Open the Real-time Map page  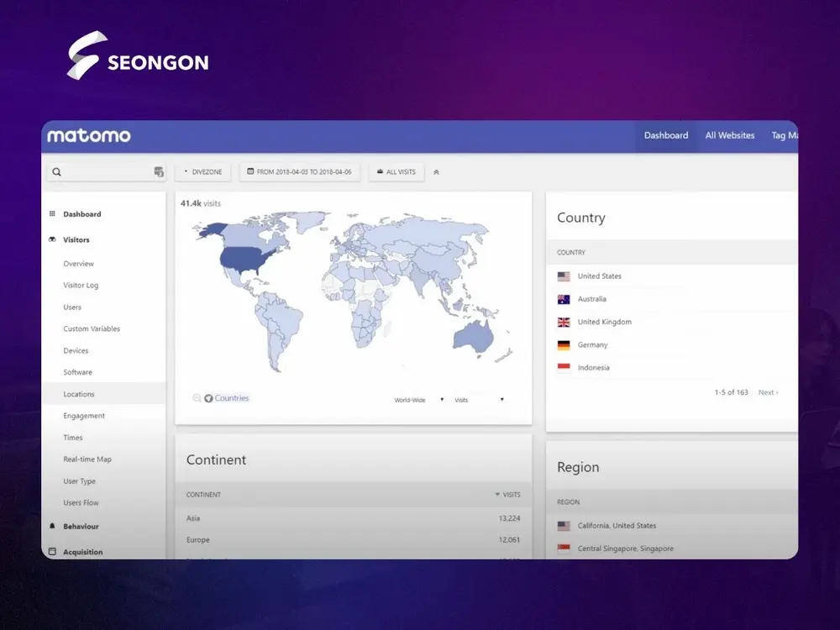click(87, 459)
